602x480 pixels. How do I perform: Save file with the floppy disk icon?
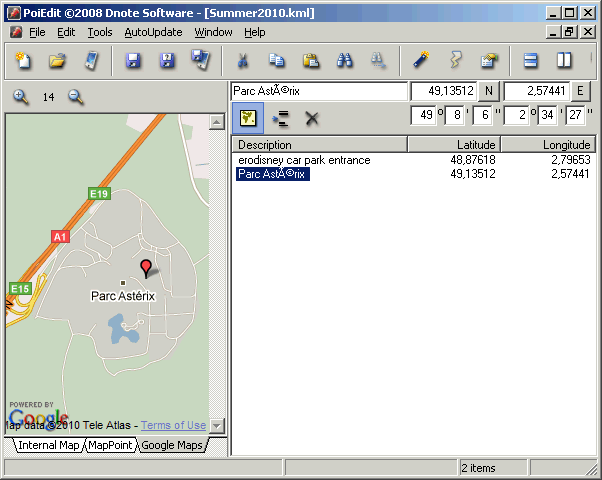pos(133,61)
